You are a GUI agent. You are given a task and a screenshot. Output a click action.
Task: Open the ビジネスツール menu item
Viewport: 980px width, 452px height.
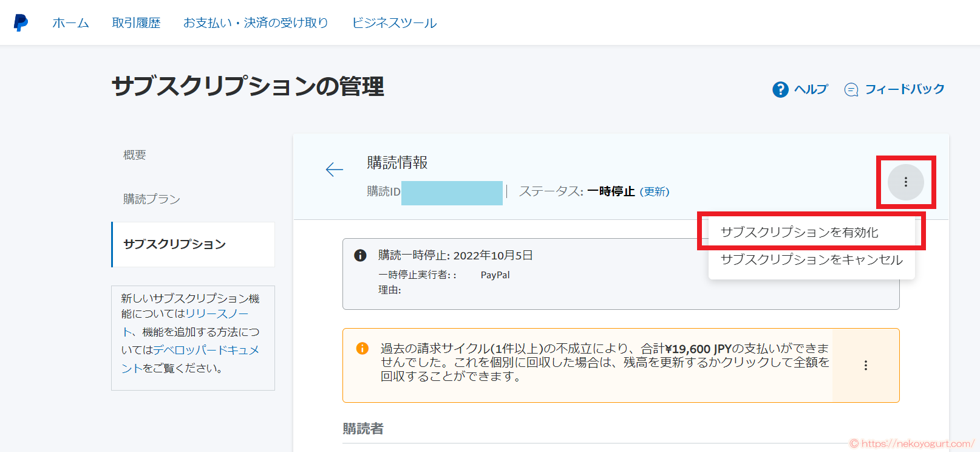394,23
